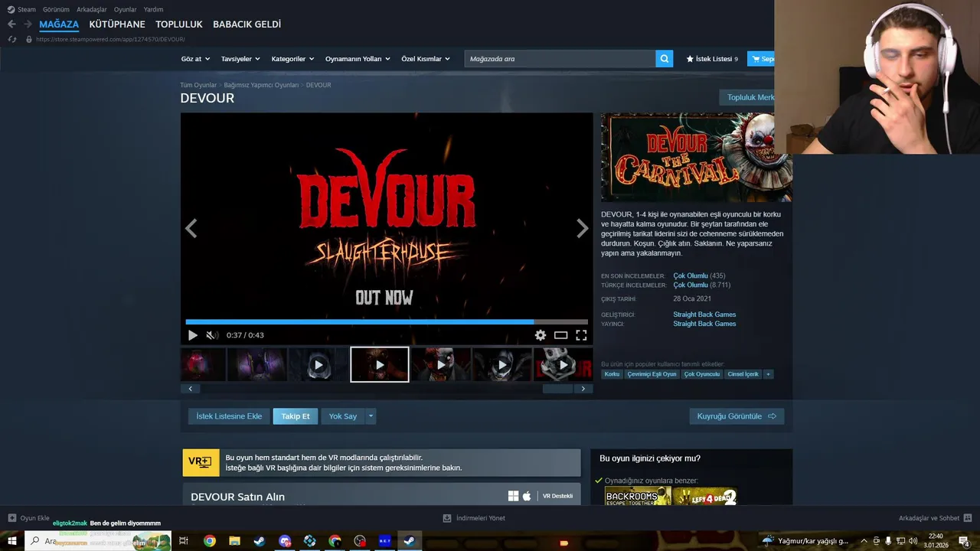Image resolution: width=980 pixels, height=551 pixels.
Task: Click thumbnail strip left scroll arrow
Action: click(190, 389)
